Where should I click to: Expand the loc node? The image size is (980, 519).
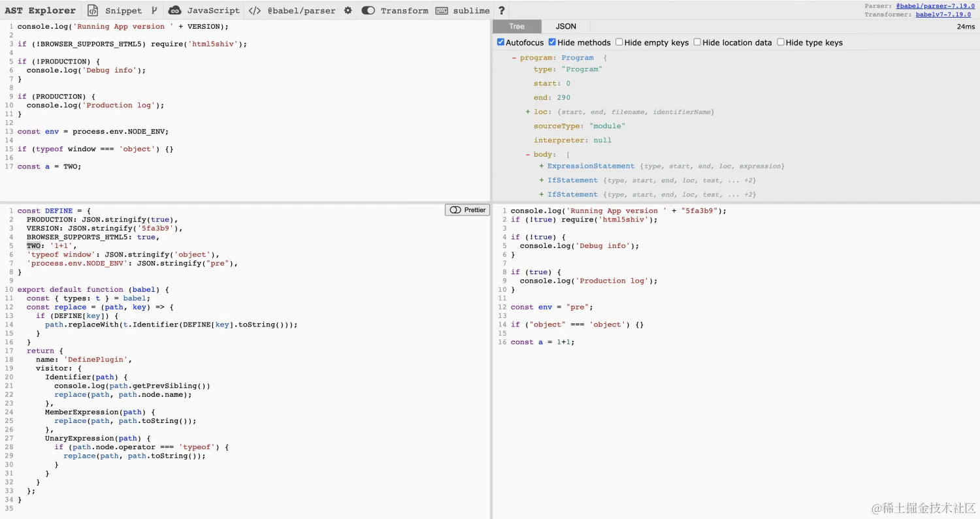[528, 112]
